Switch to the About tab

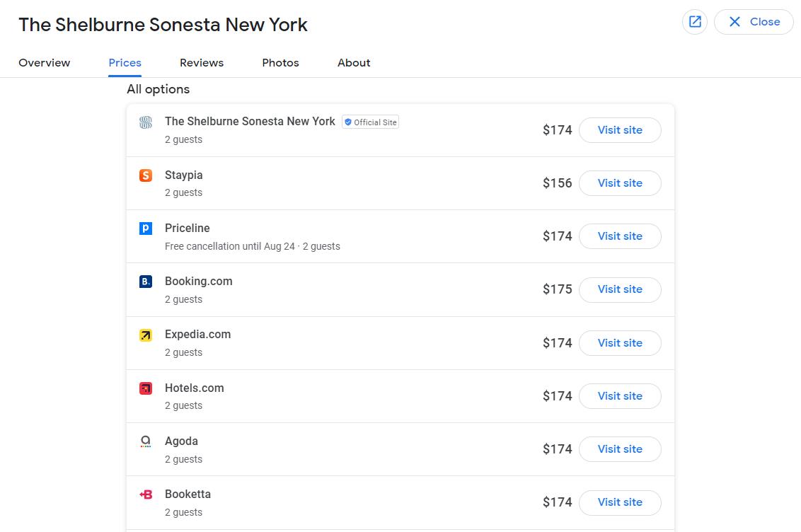click(x=353, y=63)
